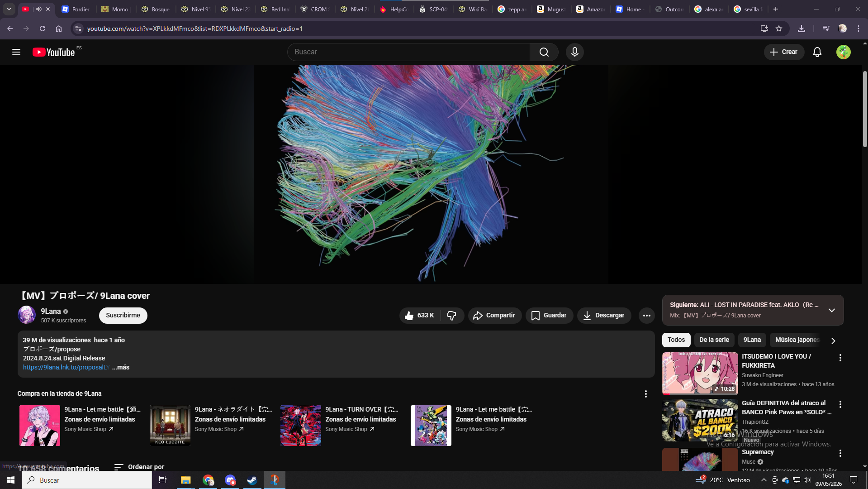
Task: Open the Chrome three-dot menu
Action: point(859,29)
